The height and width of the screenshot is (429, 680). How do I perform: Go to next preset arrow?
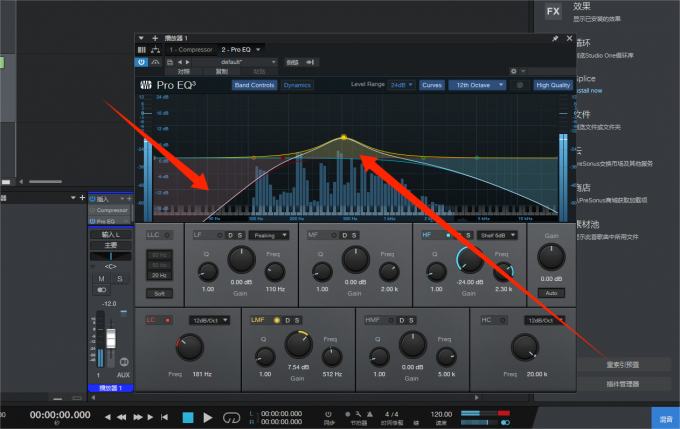pos(187,62)
